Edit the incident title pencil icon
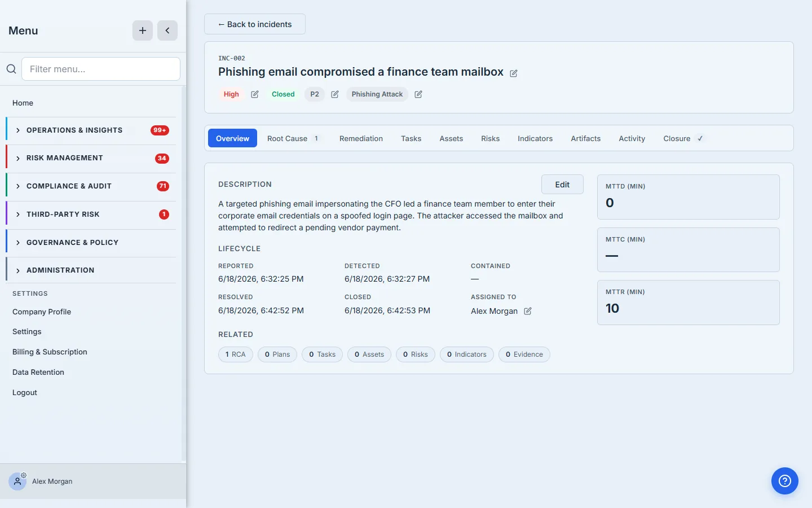This screenshot has height=508, width=812. pos(514,73)
